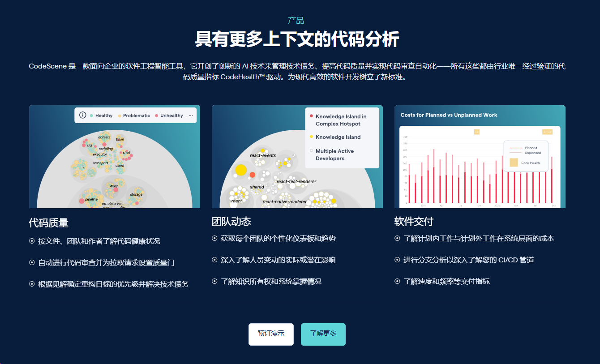
Task: Click the ellipsis icon beside Unhealthy
Action: [x=191, y=116]
